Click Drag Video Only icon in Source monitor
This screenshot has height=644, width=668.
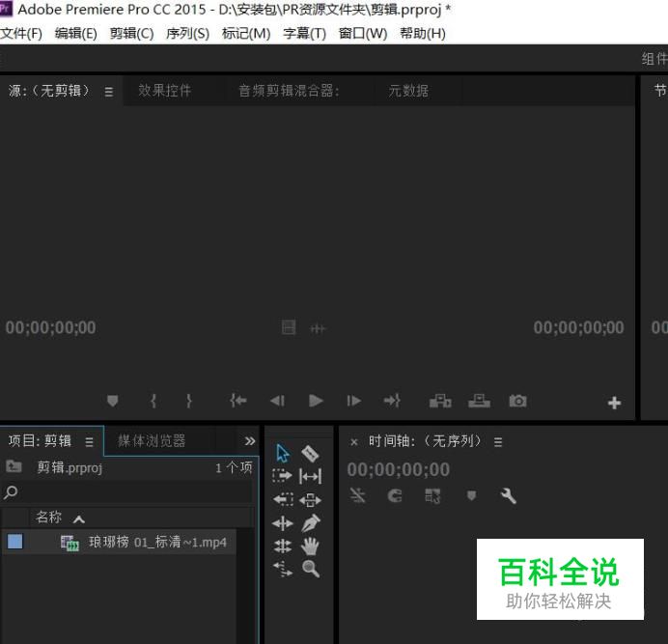point(289,327)
